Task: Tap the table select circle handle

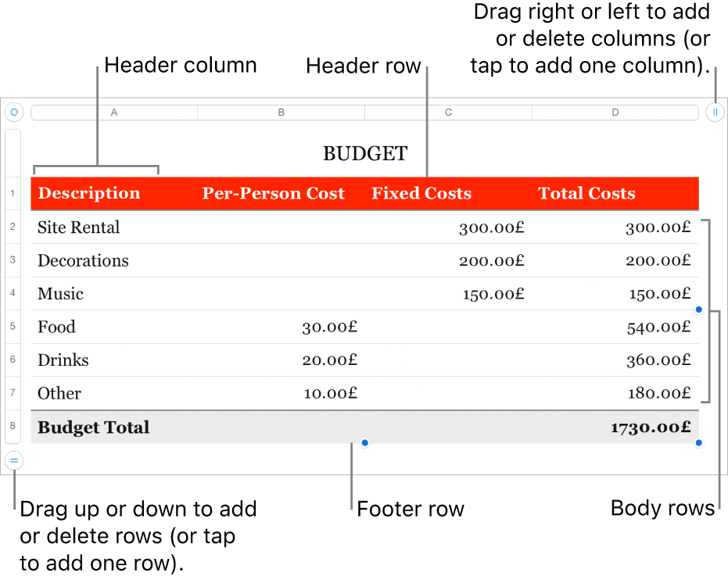Action: point(13,113)
